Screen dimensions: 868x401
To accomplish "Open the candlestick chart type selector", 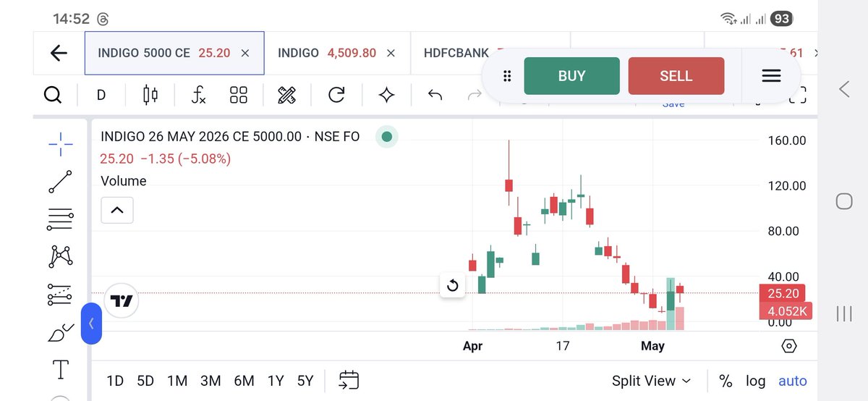I will pos(150,95).
